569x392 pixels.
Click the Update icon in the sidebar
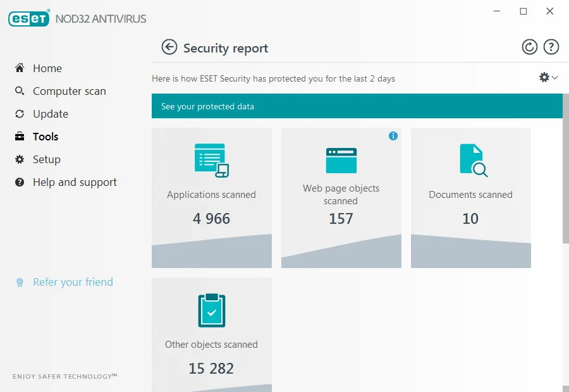[x=20, y=113]
